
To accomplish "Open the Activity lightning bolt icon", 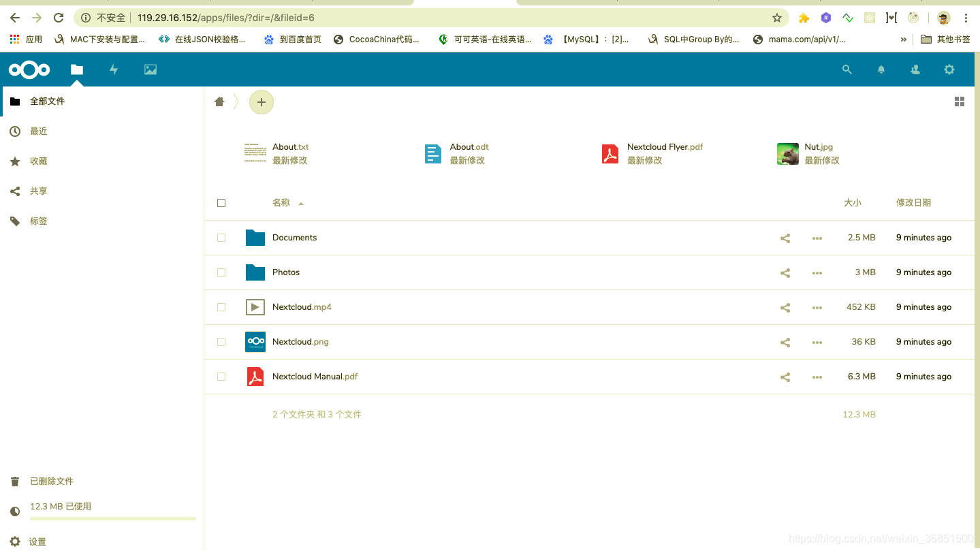I will coord(114,69).
